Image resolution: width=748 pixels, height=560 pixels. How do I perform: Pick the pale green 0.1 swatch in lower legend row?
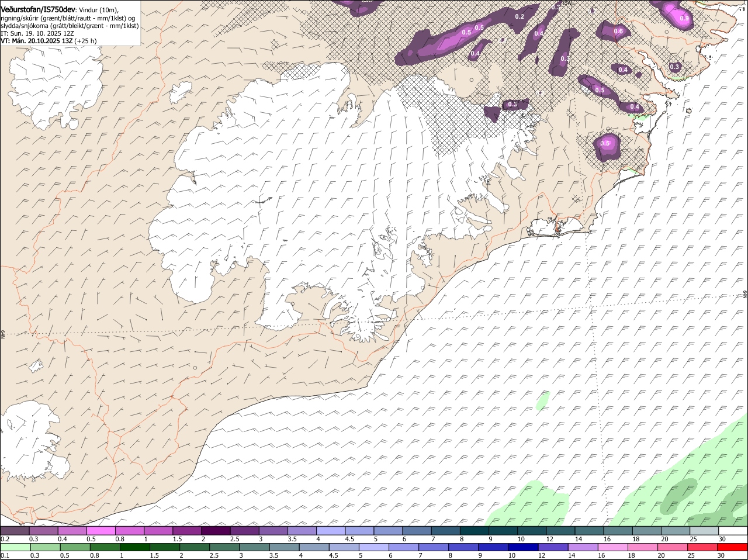[x=15, y=547]
